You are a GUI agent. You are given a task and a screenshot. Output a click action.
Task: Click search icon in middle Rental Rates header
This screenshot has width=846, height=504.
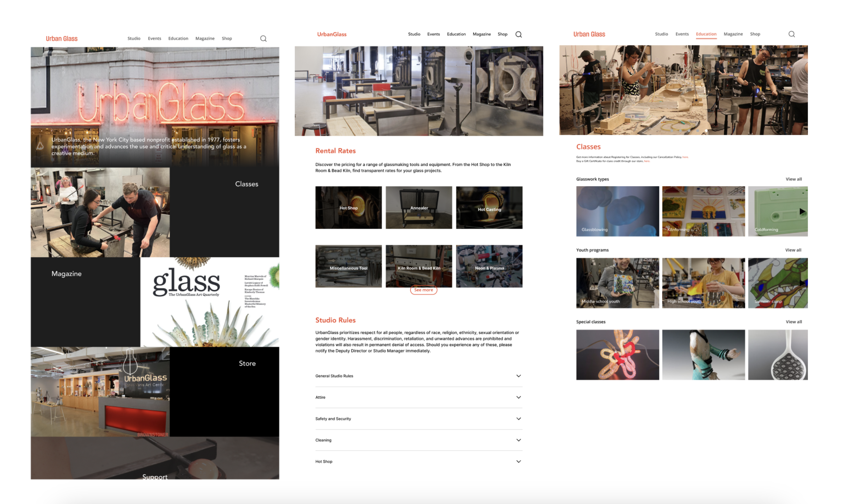coord(519,34)
